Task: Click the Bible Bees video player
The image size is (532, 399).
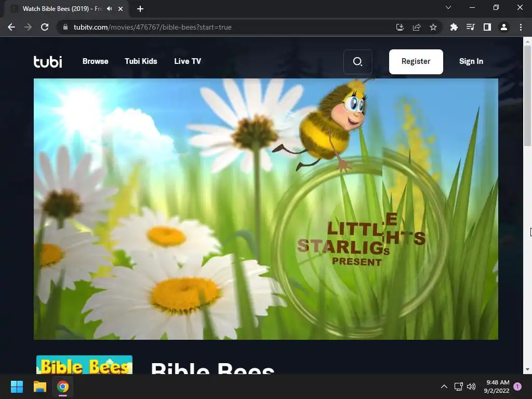Action: click(x=266, y=209)
